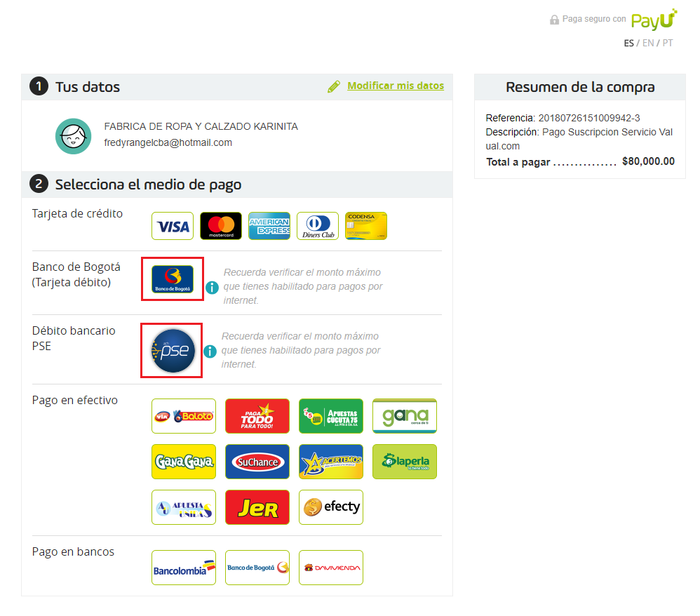Choose SuChance cash payment logo
This screenshot has height=616, width=700.
[x=257, y=462]
